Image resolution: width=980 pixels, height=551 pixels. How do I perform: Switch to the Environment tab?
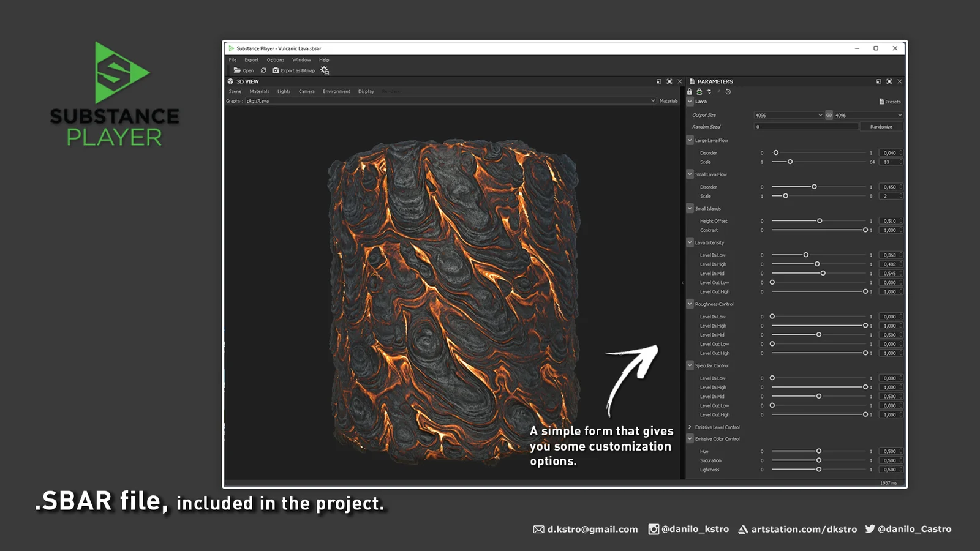(x=336, y=91)
